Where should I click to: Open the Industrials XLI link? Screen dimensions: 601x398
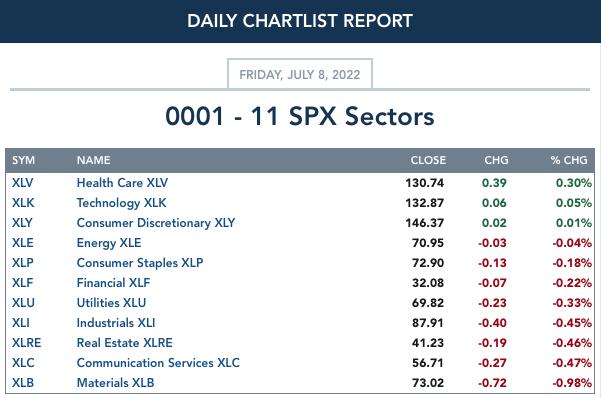[116, 323]
